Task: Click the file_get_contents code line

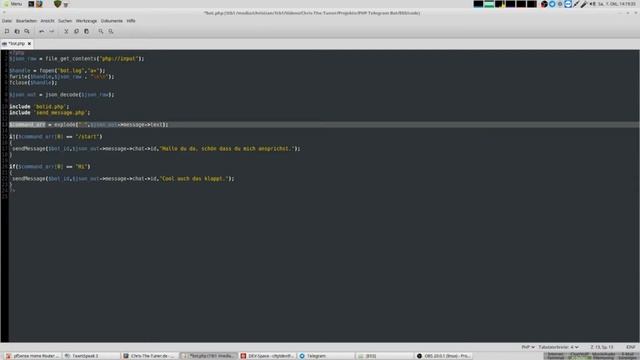Action: [77, 59]
